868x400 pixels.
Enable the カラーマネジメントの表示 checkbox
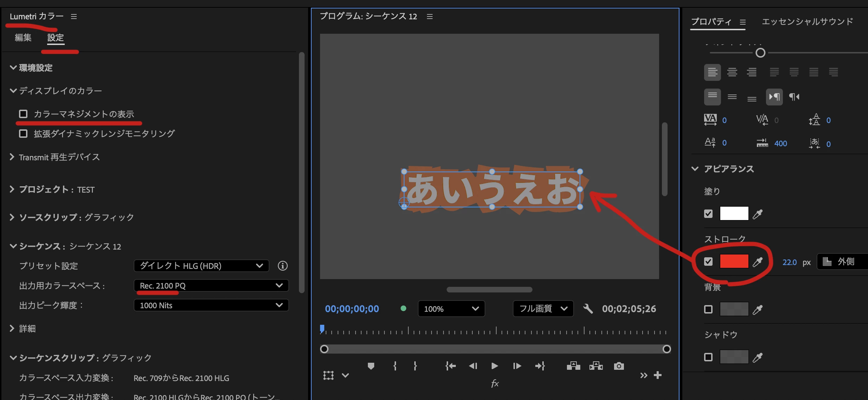click(x=23, y=114)
